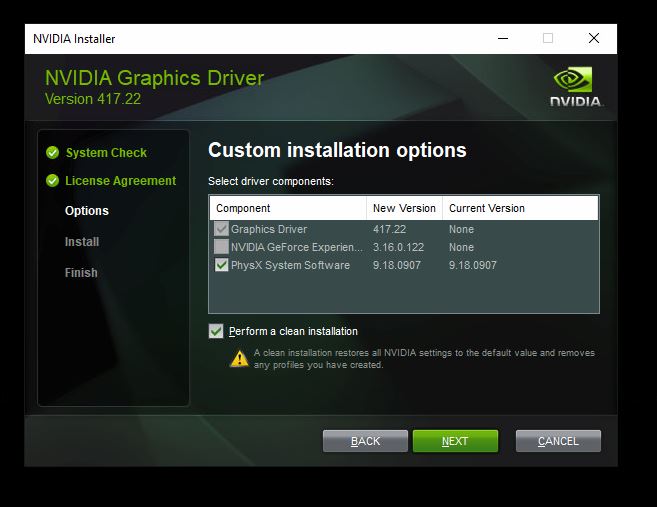Click the NVIDIA Graphics Driver title
This screenshot has width=657, height=507.
[x=155, y=78]
